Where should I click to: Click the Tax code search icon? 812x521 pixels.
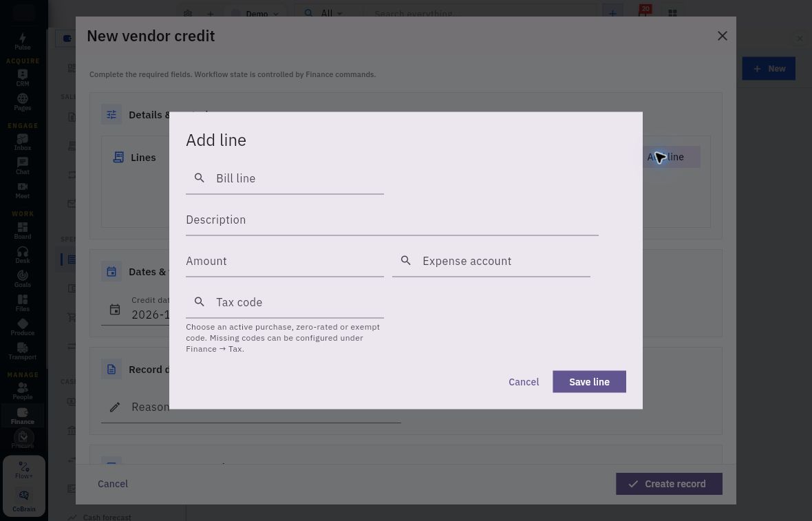200,302
